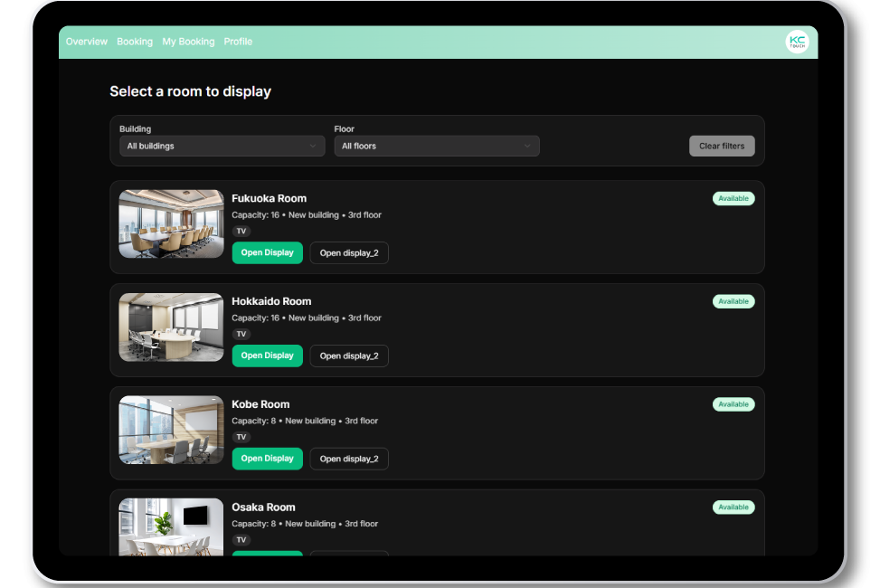The image size is (880, 588).
Task: Open display_2 for Hokkaido Room
Action: 349,356
